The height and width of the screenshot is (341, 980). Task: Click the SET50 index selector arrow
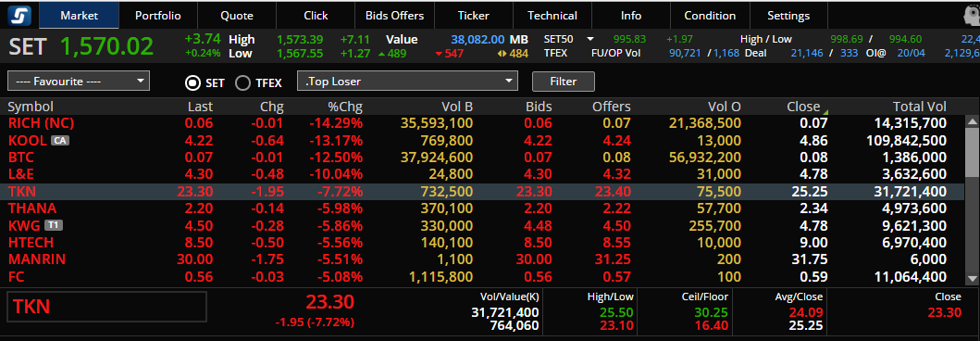(589, 39)
